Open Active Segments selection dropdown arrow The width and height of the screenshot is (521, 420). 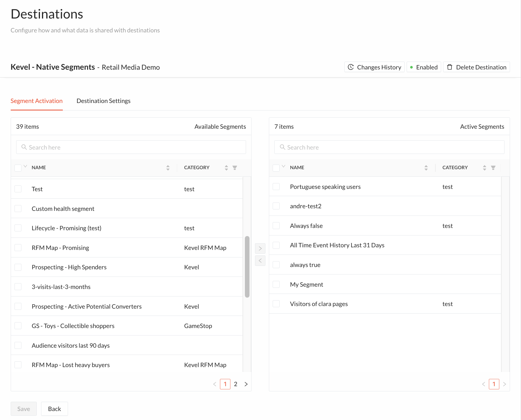pyautogui.click(x=284, y=166)
